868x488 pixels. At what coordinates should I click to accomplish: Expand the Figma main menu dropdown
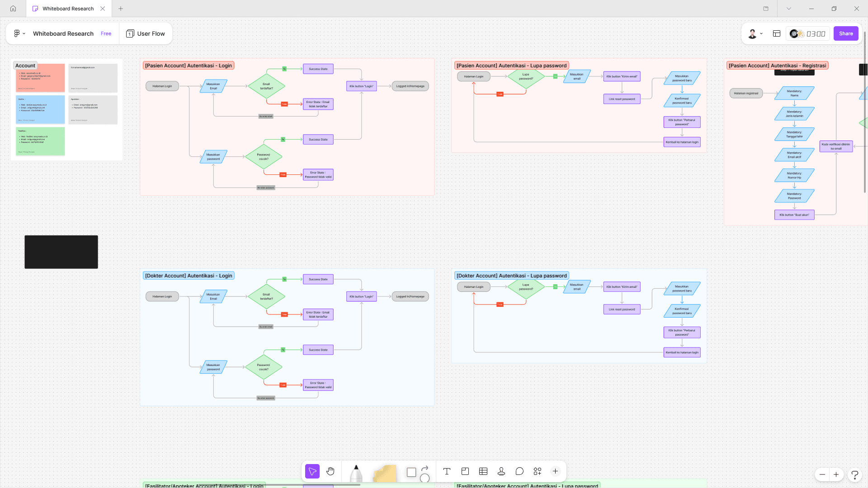pos(19,33)
